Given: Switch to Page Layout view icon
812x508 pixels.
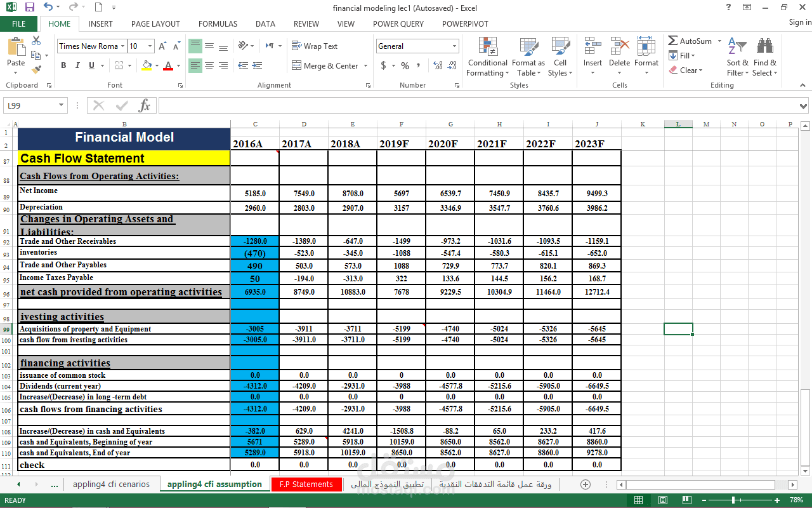Looking at the screenshot, I should 662,500.
